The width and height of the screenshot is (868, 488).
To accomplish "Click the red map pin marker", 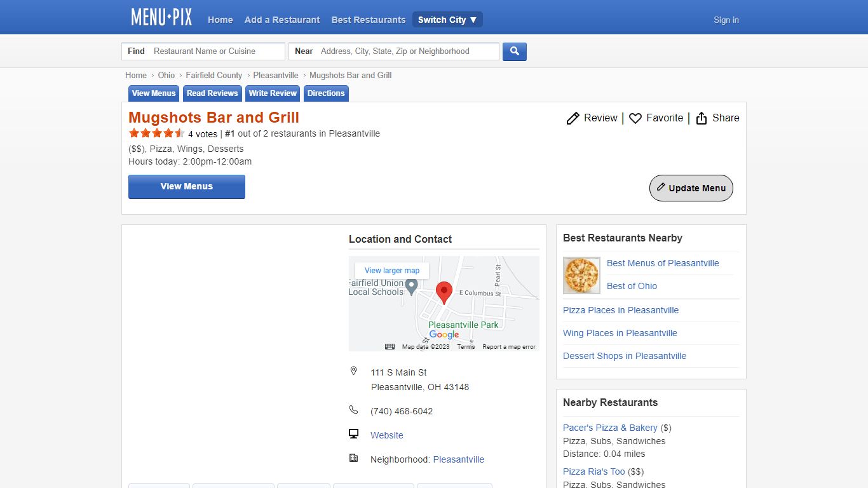I will pyautogui.click(x=444, y=292).
